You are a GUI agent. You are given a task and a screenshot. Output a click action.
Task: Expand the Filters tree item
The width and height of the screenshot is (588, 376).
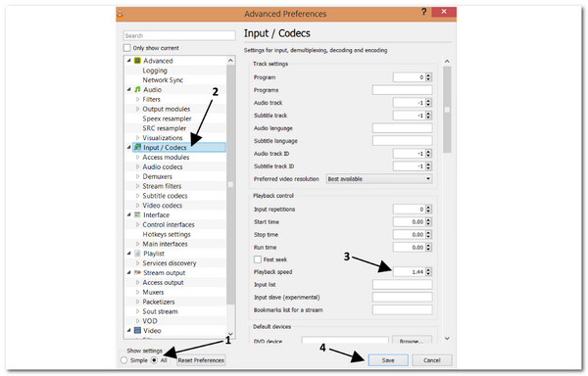tap(137, 99)
